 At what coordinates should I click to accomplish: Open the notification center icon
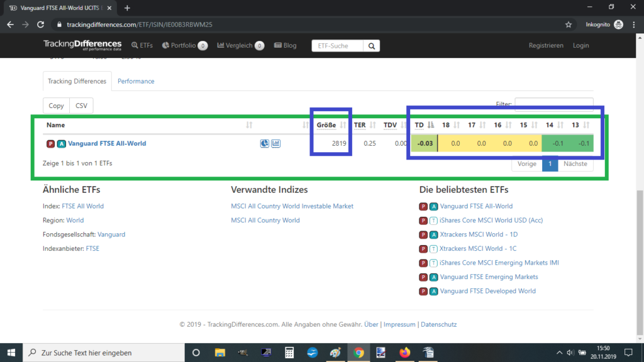(x=628, y=353)
